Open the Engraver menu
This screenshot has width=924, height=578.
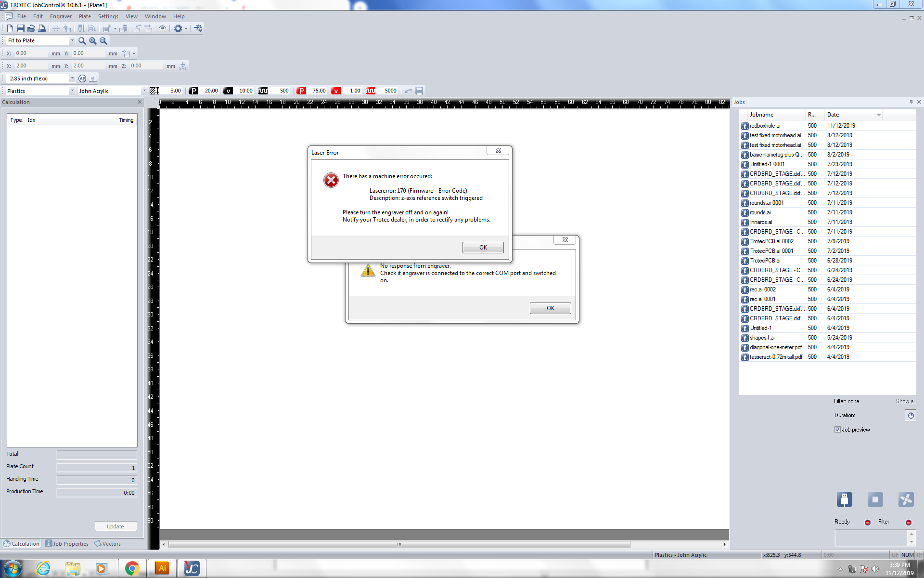(61, 16)
